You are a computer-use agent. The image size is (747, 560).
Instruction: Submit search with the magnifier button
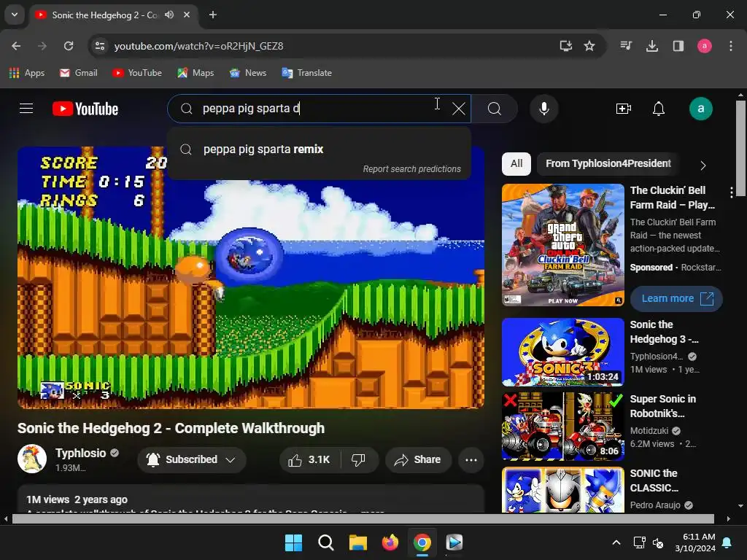[495, 109]
